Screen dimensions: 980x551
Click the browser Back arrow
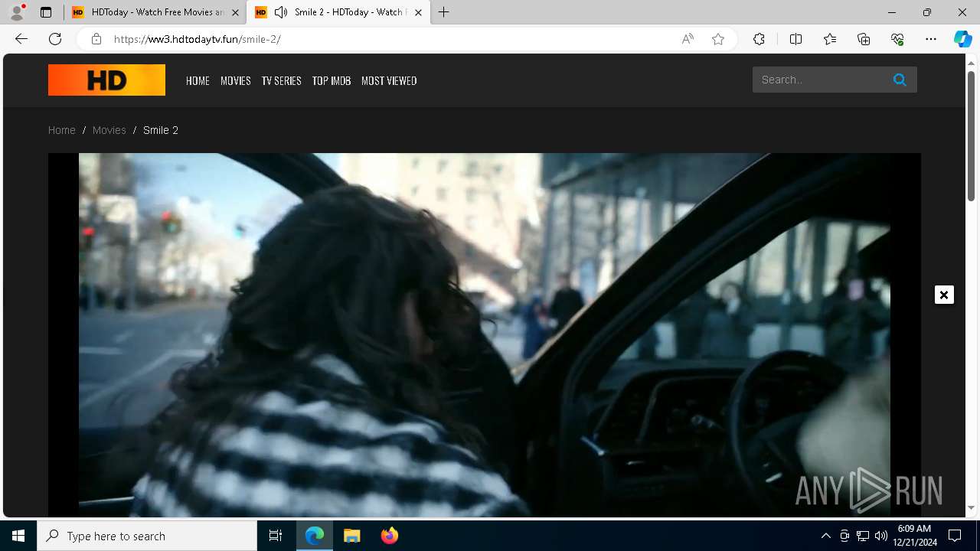click(21, 39)
